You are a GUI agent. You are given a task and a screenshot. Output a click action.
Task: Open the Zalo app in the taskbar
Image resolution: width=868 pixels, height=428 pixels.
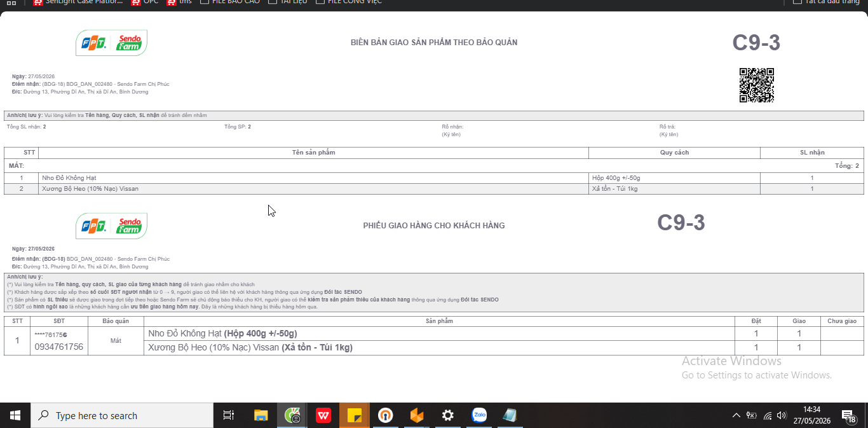coord(479,415)
